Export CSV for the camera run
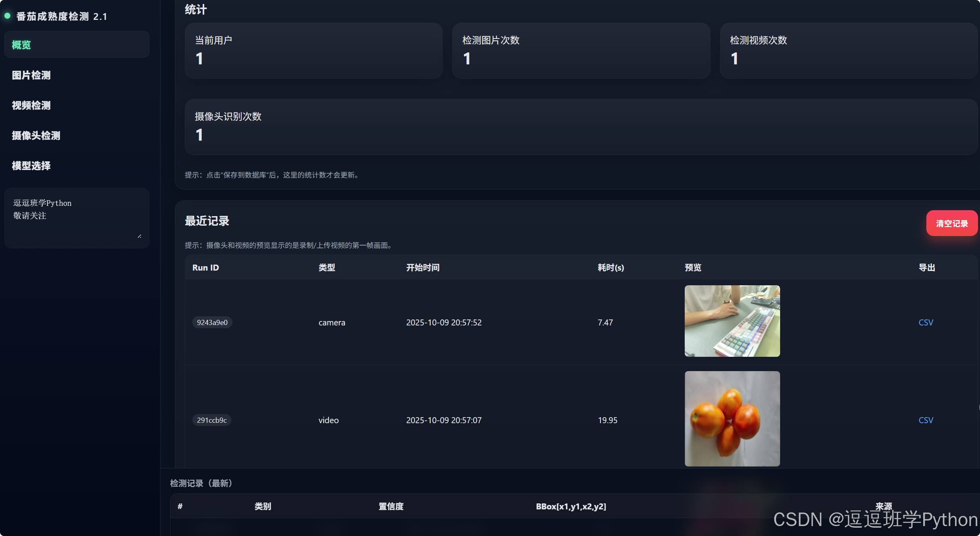This screenshot has height=536, width=980. pos(926,322)
